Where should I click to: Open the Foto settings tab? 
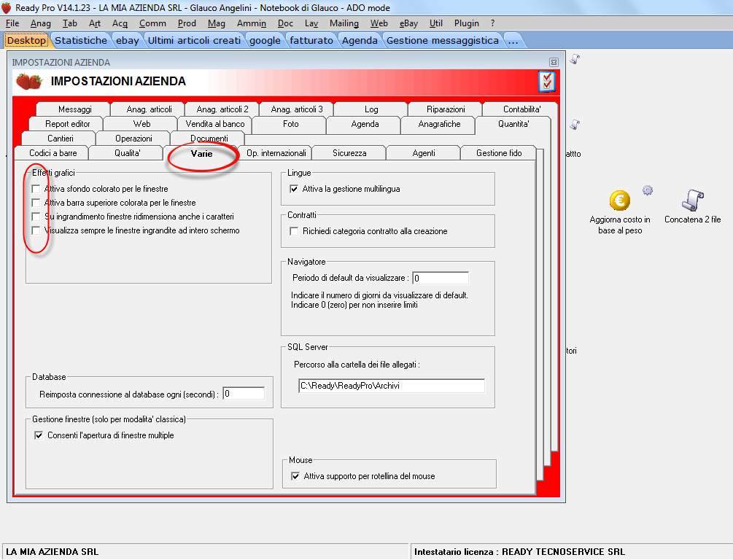290,124
